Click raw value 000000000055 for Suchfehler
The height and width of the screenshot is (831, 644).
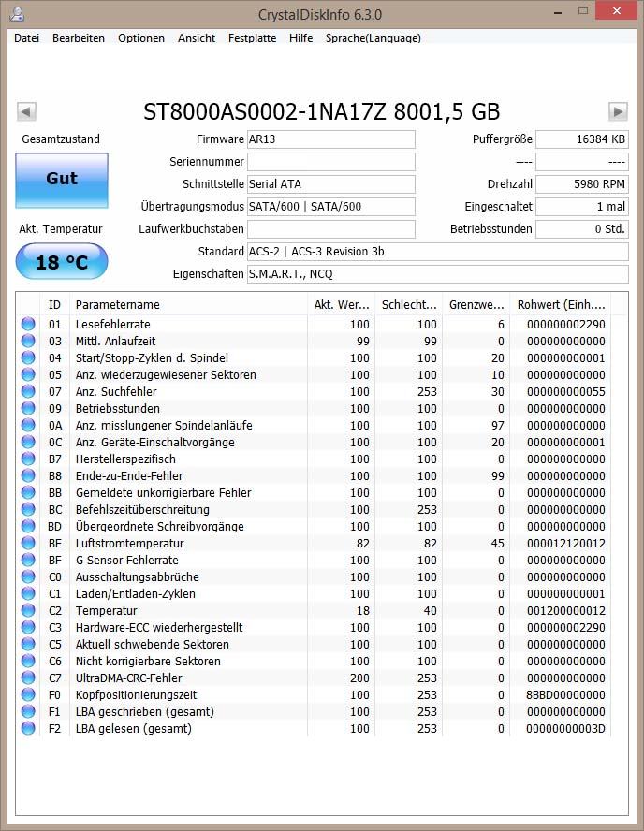[x=565, y=392]
